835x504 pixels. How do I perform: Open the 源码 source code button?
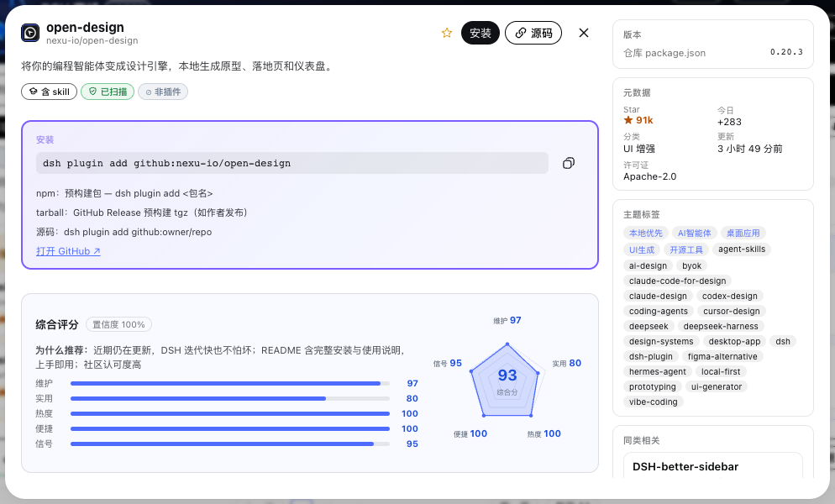[533, 33]
